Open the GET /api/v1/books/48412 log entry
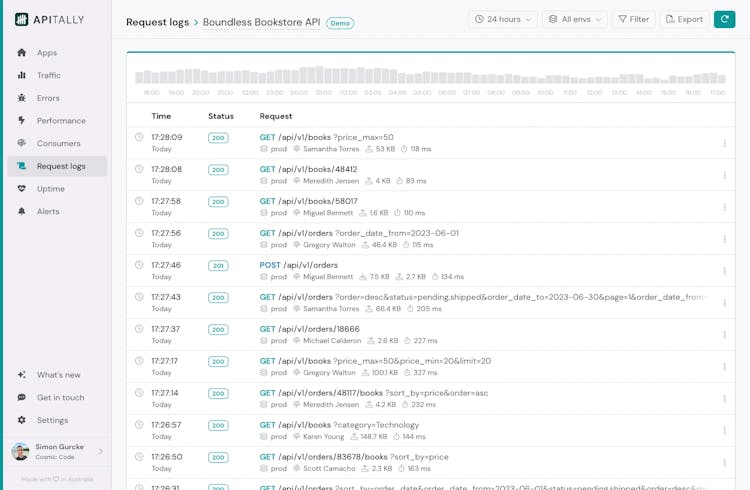 (308, 169)
